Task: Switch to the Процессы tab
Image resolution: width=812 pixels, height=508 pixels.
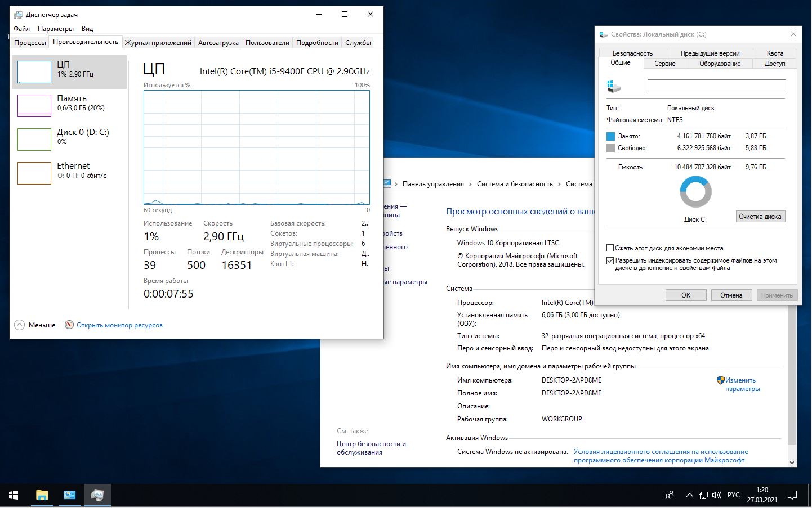Action: point(30,42)
